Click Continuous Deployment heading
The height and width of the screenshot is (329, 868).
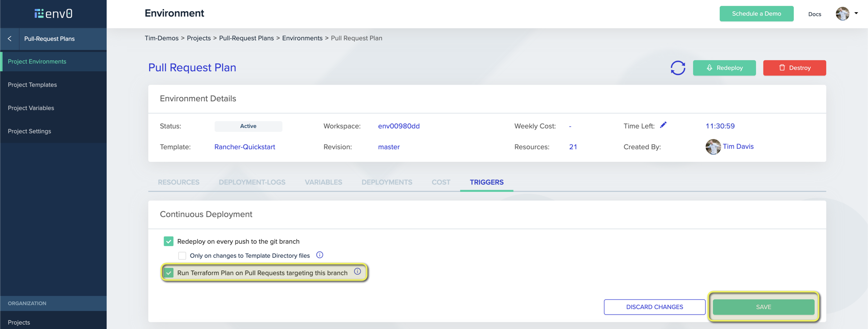coord(206,214)
